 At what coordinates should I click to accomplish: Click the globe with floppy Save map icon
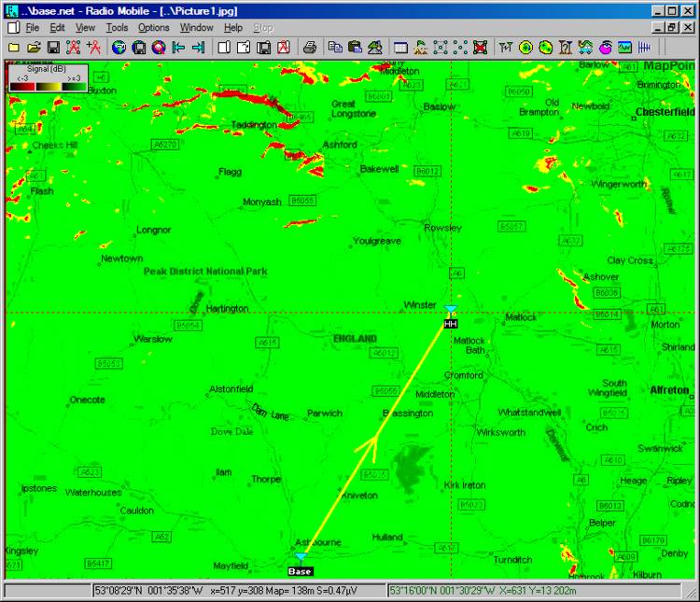pyautogui.click(x=139, y=48)
